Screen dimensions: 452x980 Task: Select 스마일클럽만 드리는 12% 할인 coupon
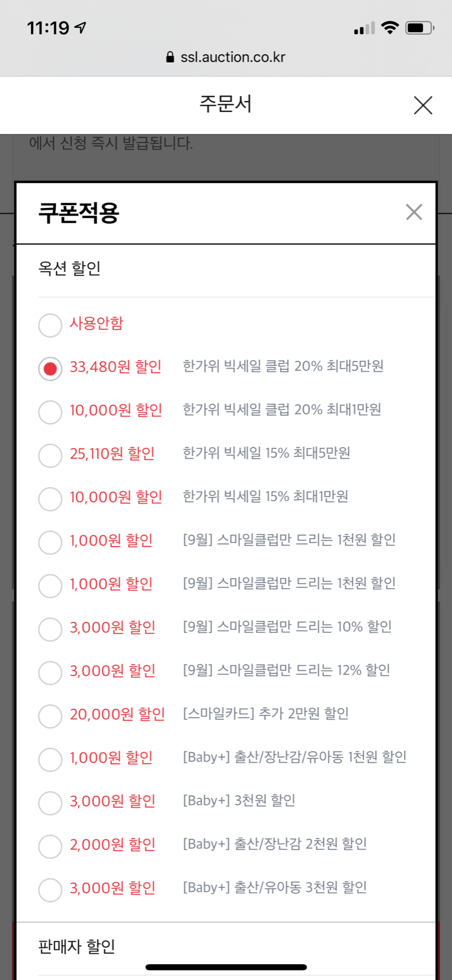click(x=50, y=672)
